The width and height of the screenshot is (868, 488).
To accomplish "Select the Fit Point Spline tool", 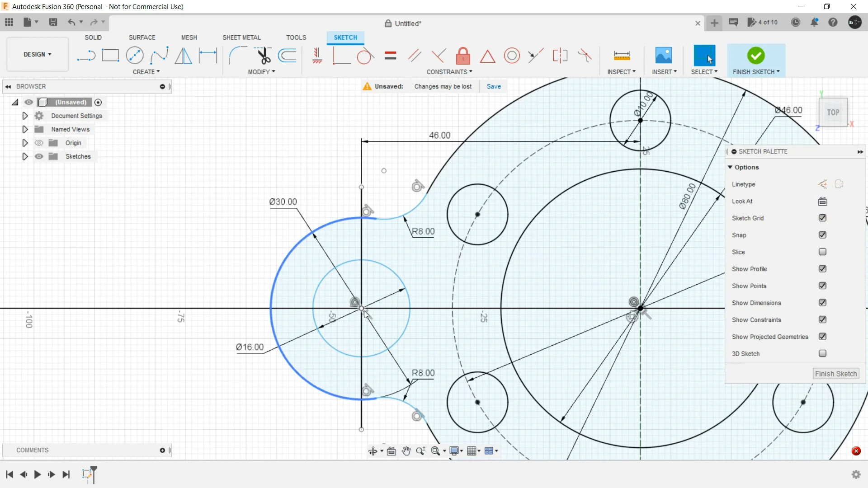I will click(x=159, y=56).
